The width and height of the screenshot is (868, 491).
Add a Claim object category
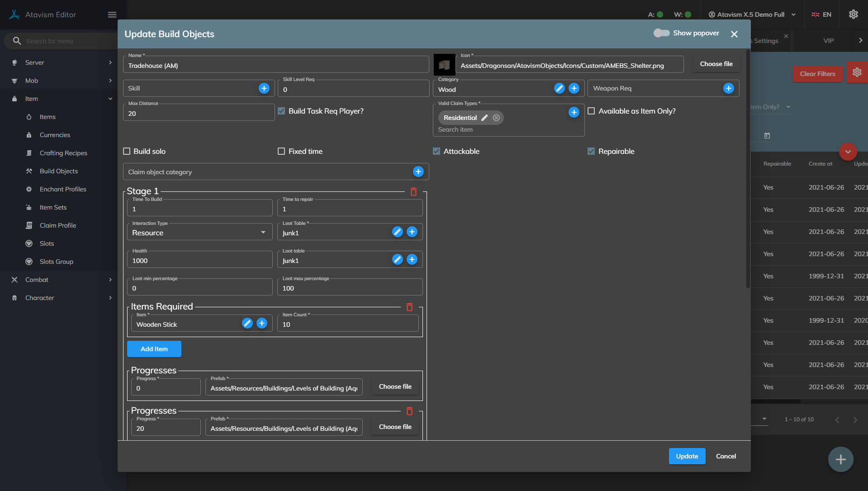click(418, 172)
